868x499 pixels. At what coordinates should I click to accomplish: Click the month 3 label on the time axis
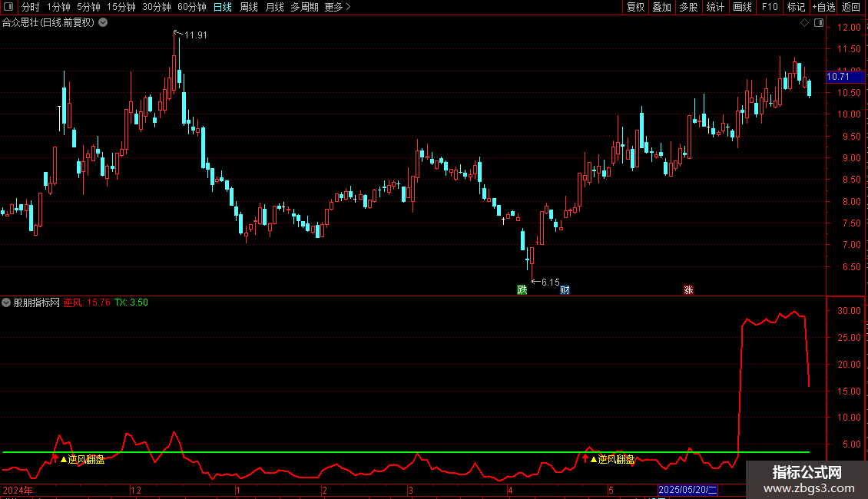(x=410, y=490)
